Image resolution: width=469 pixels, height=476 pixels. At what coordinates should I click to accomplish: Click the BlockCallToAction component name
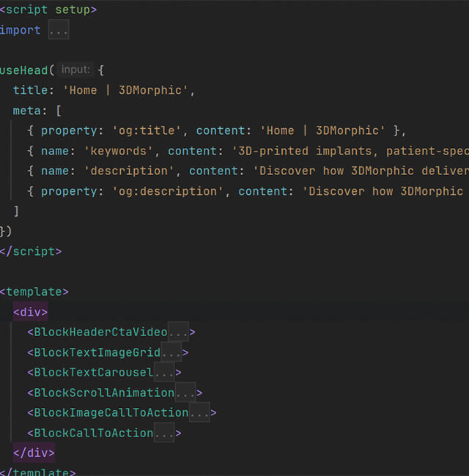(x=94, y=433)
